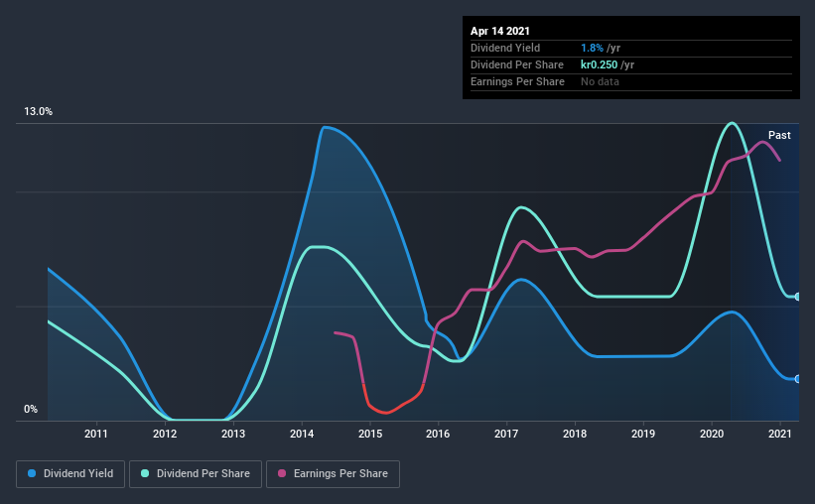The height and width of the screenshot is (504, 815).
Task: Click the kr0.250 dividend per share value
Action: [599, 64]
